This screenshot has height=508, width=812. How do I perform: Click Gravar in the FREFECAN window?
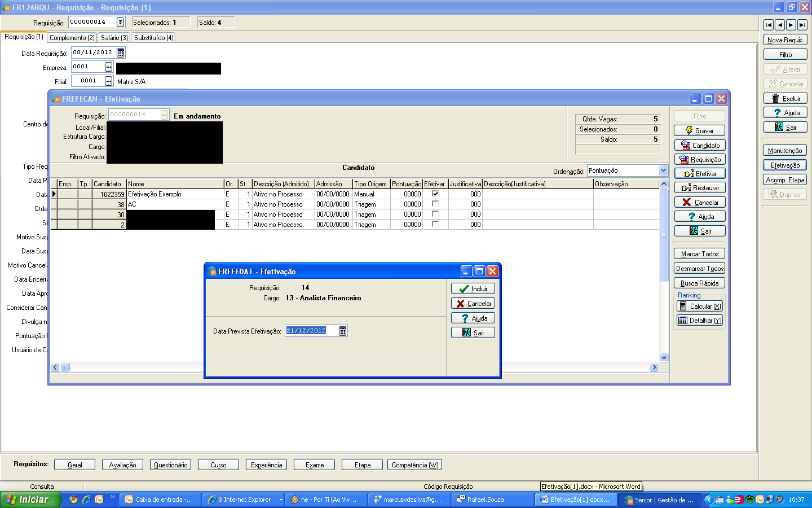click(700, 130)
